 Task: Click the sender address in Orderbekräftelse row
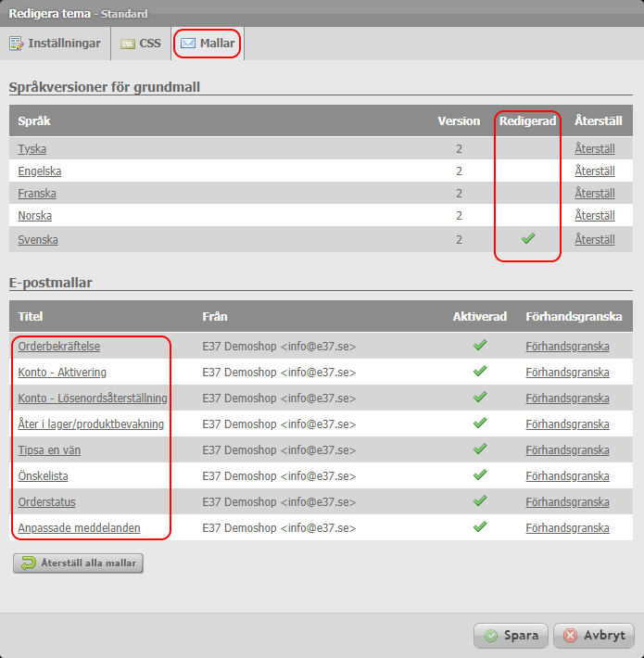279,347
